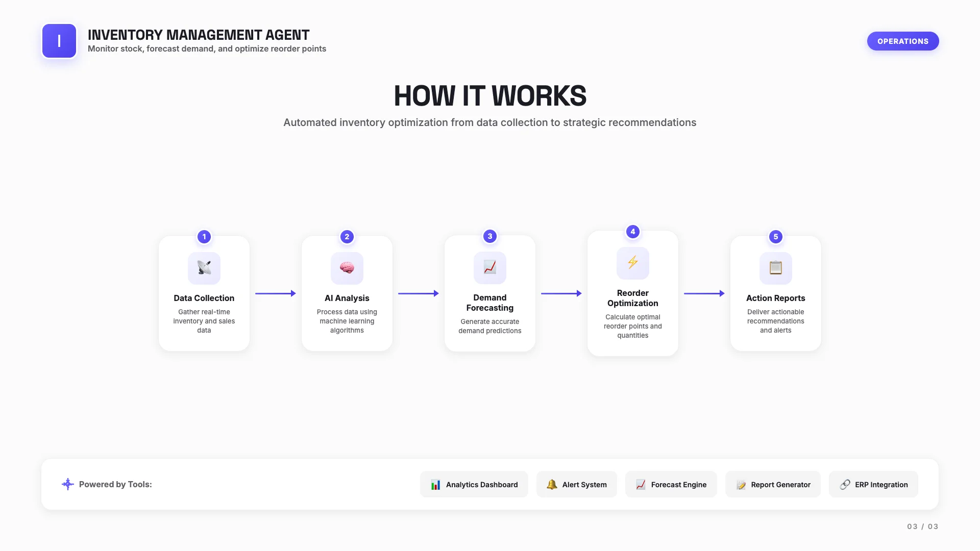The width and height of the screenshot is (980, 551).
Task: Click the HOW IT WORKS heading
Action: (490, 96)
